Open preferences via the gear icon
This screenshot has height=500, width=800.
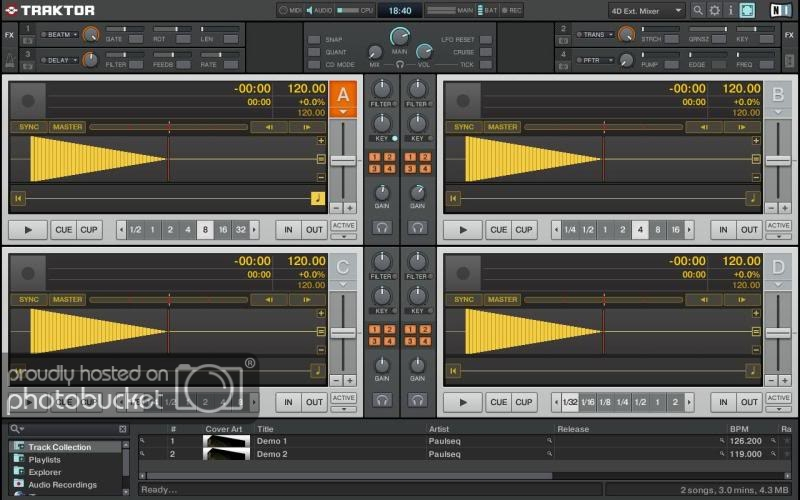coord(714,10)
